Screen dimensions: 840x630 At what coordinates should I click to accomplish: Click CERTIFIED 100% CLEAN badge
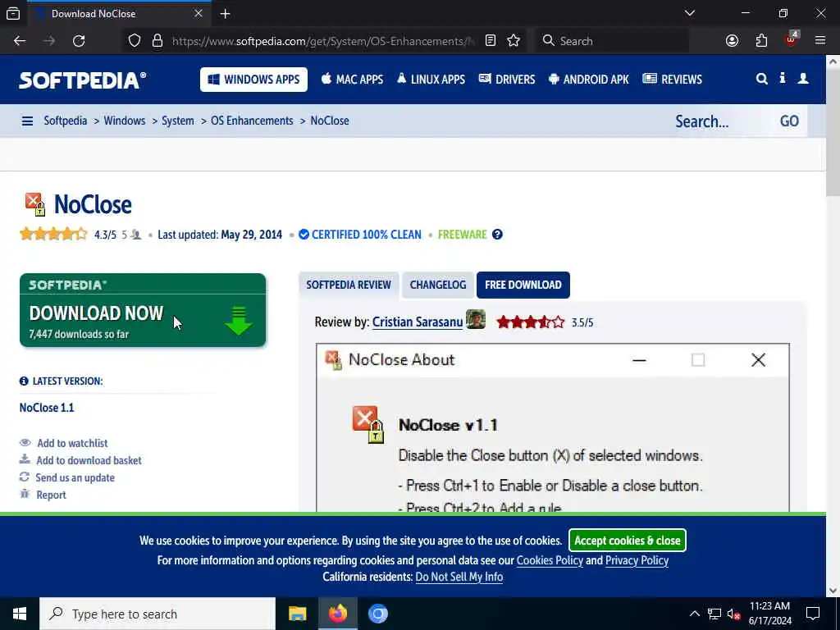[360, 235]
